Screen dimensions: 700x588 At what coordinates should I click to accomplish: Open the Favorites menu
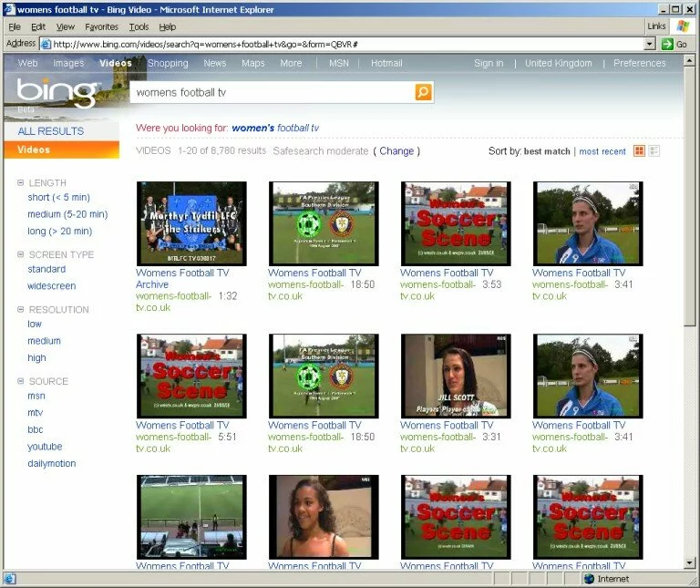(x=101, y=26)
